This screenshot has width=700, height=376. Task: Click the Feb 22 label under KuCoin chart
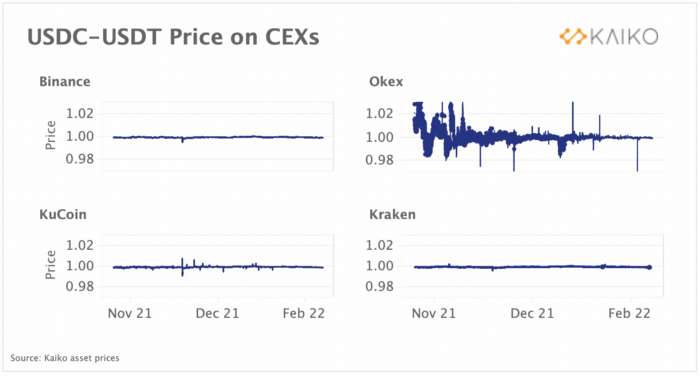tap(304, 313)
